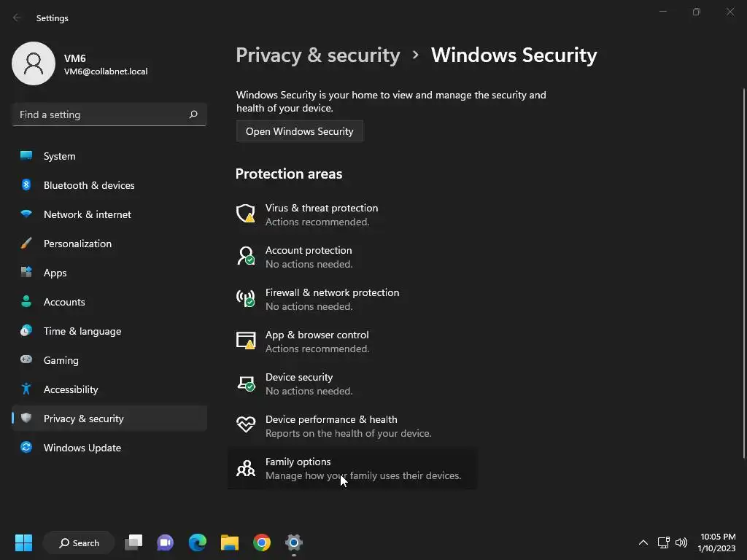Open the Accessibility settings section
This screenshot has height=560, width=747.
pyautogui.click(x=70, y=389)
